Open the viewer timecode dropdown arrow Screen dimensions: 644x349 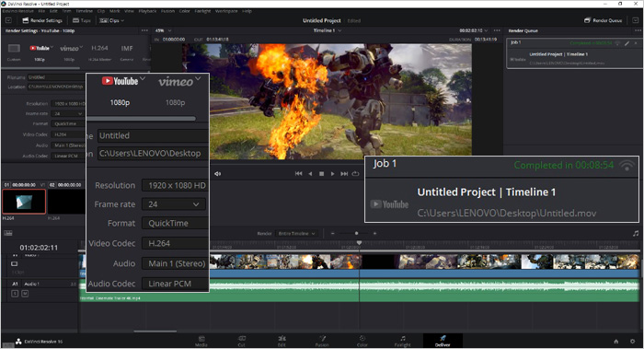(487, 30)
